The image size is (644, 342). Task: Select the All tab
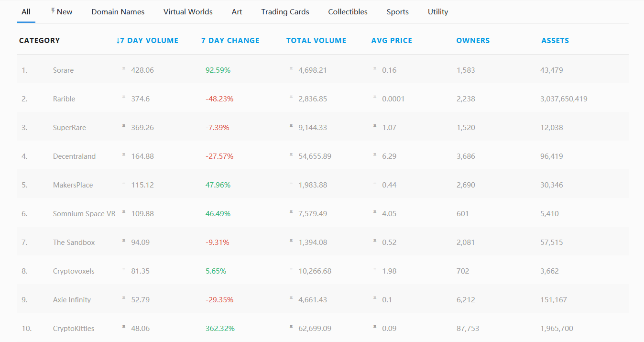(x=26, y=11)
